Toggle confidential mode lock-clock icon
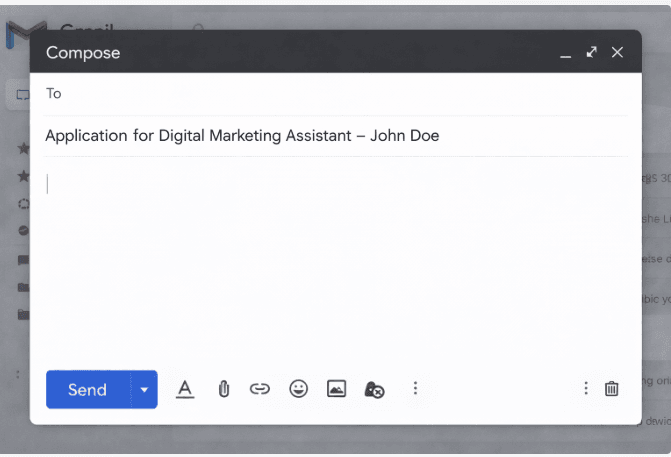The height and width of the screenshot is (457, 671). tap(375, 389)
